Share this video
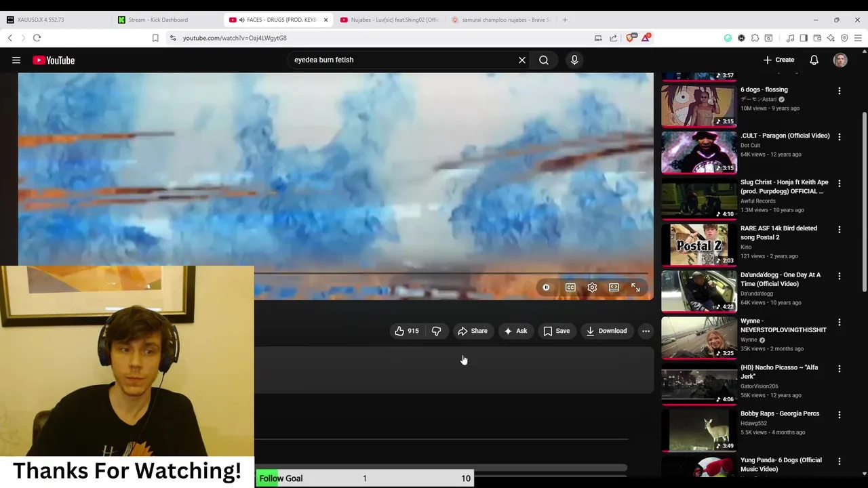Viewport: 868px width, 488px height. 473,331
